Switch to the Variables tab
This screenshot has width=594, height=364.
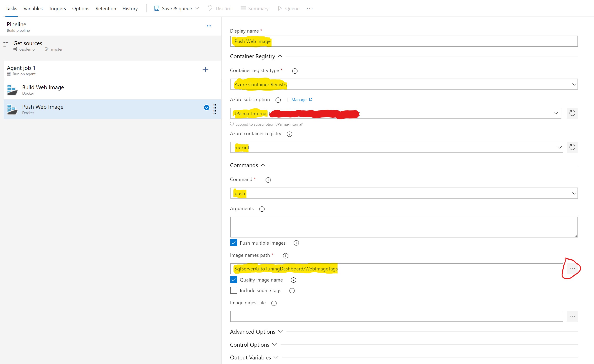click(x=33, y=9)
